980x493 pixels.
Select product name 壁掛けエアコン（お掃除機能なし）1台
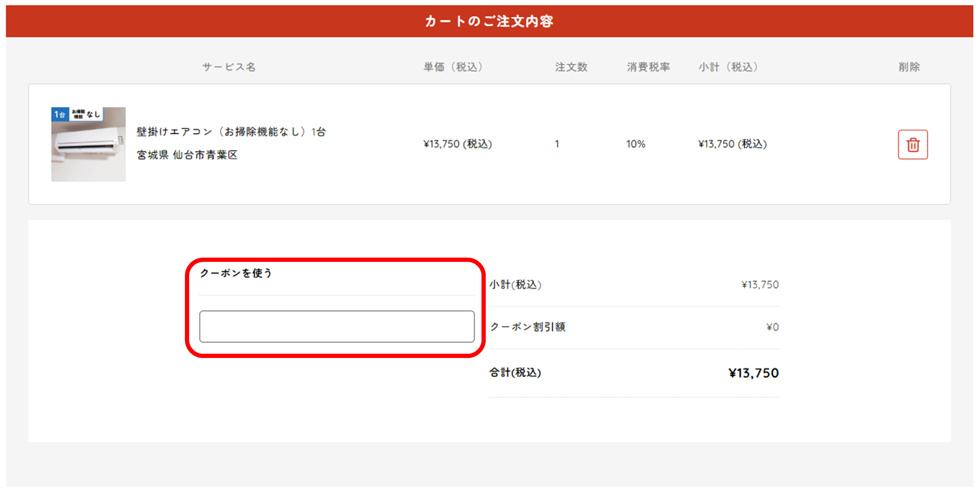(231, 132)
